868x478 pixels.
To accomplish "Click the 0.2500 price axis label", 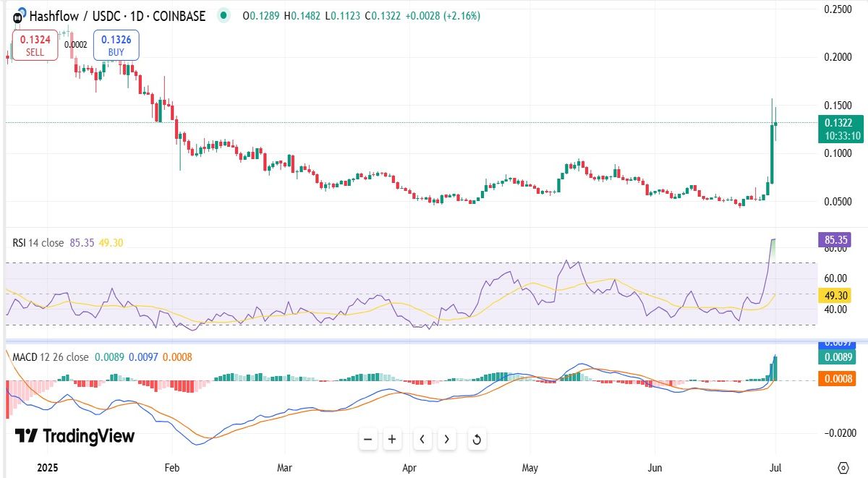I will point(838,9).
